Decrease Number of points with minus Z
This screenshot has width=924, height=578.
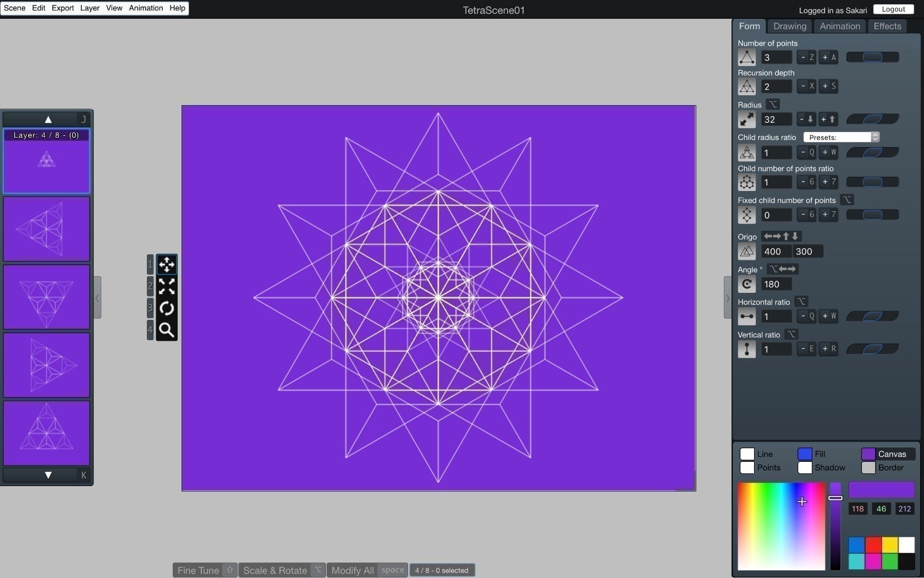(807, 57)
